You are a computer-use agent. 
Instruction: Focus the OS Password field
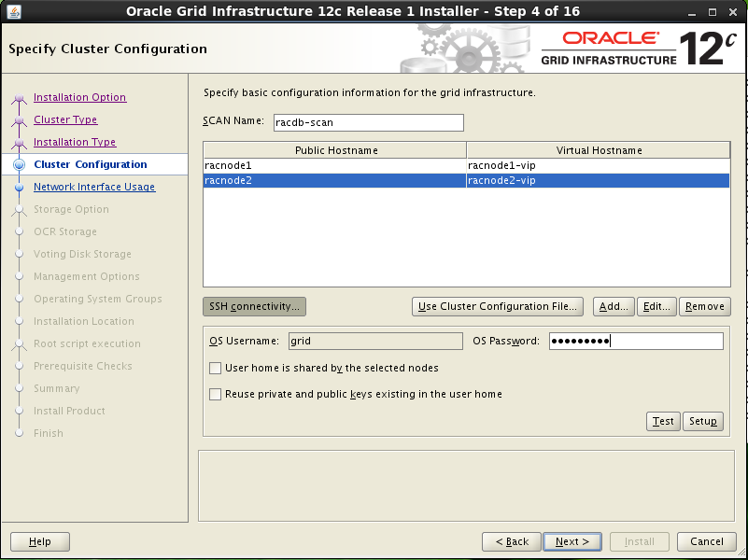click(x=636, y=342)
